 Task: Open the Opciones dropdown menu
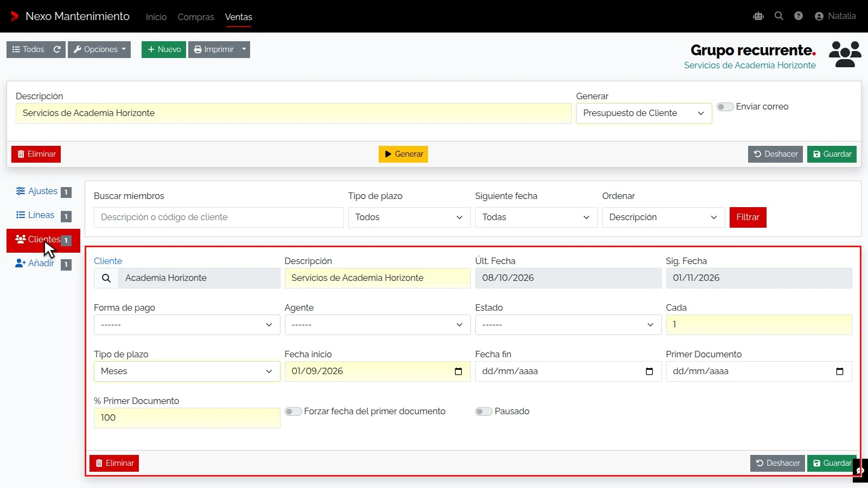pos(99,49)
